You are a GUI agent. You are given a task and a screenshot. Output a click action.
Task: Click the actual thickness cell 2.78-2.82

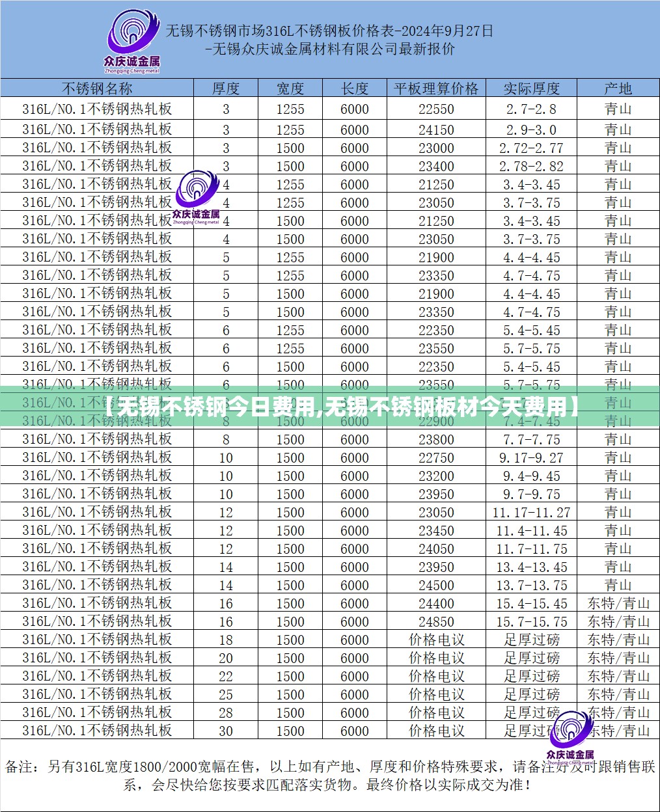pyautogui.click(x=531, y=166)
